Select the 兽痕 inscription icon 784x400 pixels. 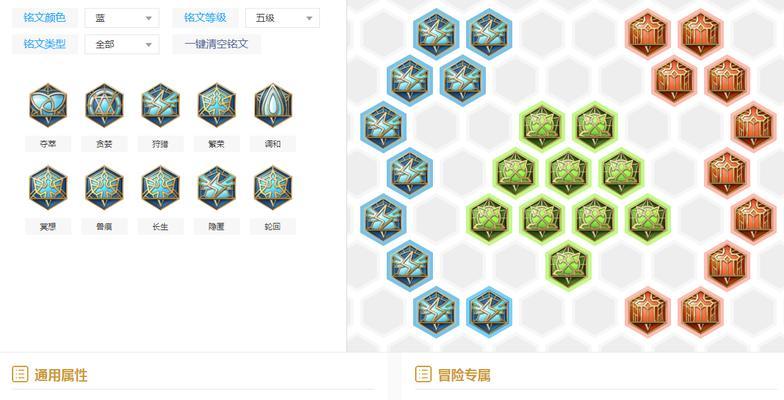tap(104, 188)
